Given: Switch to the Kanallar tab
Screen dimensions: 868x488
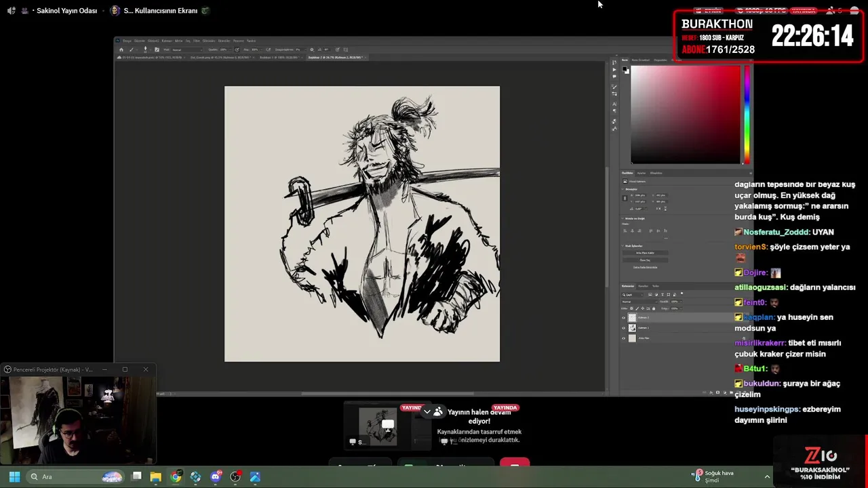Looking at the screenshot, I should click(x=643, y=286).
